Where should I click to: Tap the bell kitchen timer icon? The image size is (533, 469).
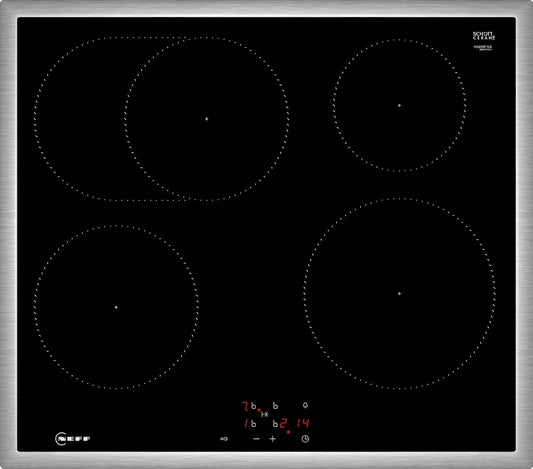click(x=305, y=405)
